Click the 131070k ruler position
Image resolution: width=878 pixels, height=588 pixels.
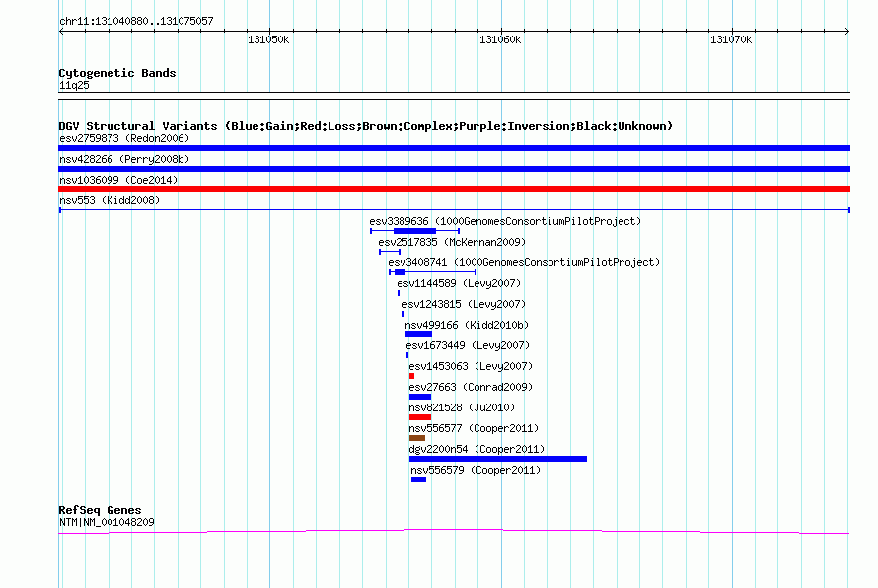(731, 39)
